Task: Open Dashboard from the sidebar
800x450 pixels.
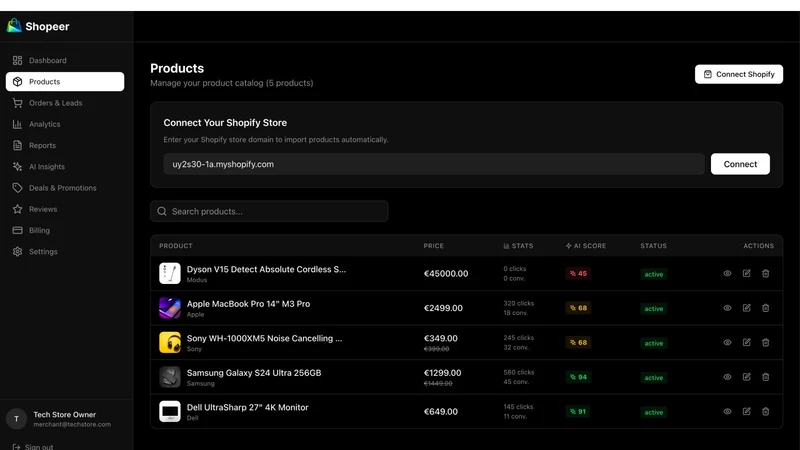Action: (x=65, y=60)
